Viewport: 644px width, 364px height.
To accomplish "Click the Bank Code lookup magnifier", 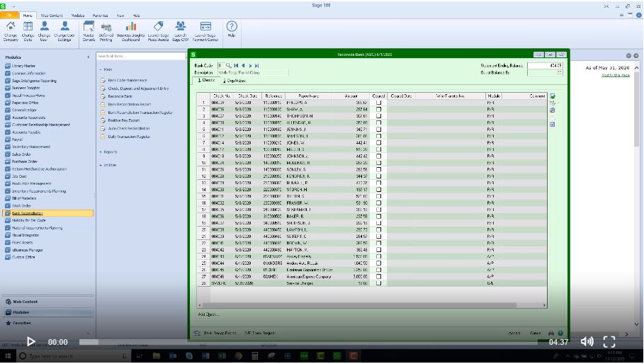I will 228,65.
